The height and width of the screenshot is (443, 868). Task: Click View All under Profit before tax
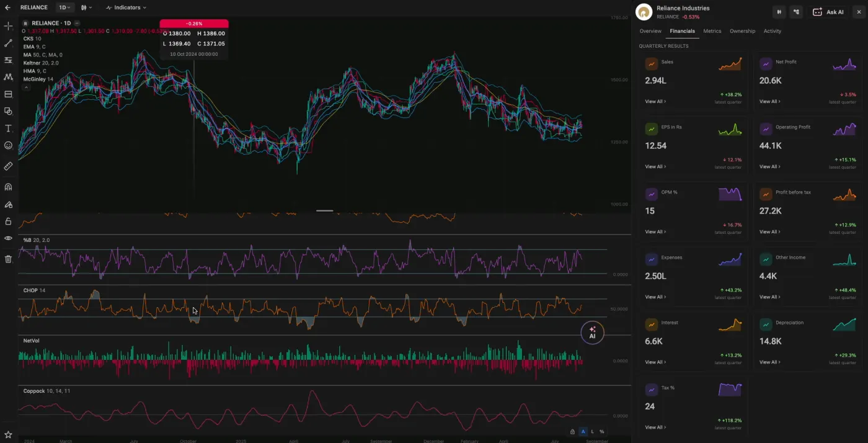(770, 232)
